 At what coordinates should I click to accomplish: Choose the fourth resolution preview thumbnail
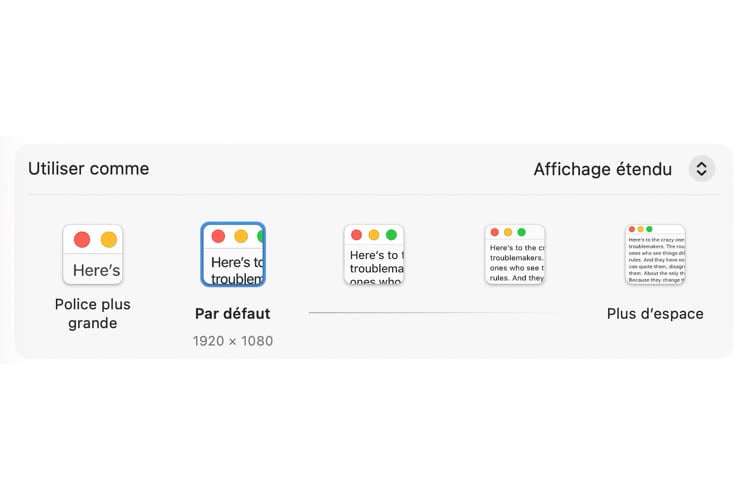[515, 254]
